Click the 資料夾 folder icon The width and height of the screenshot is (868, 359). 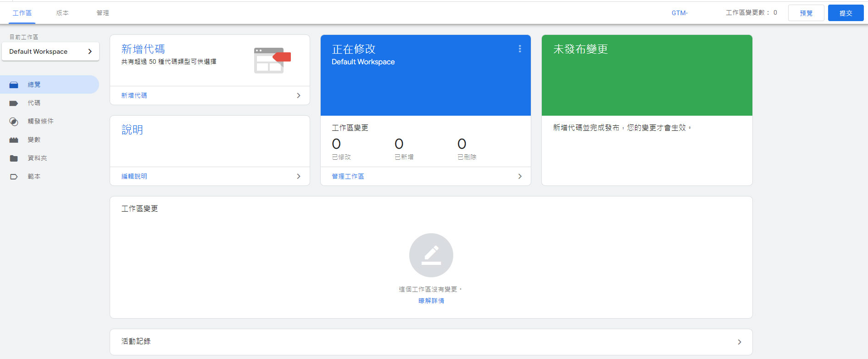pyautogui.click(x=14, y=158)
